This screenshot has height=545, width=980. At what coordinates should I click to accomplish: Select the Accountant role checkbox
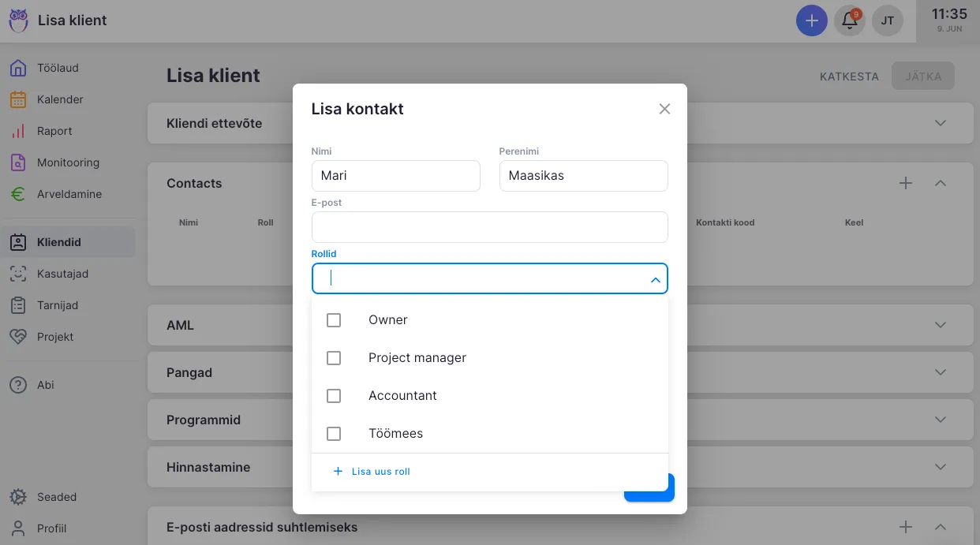coord(334,396)
